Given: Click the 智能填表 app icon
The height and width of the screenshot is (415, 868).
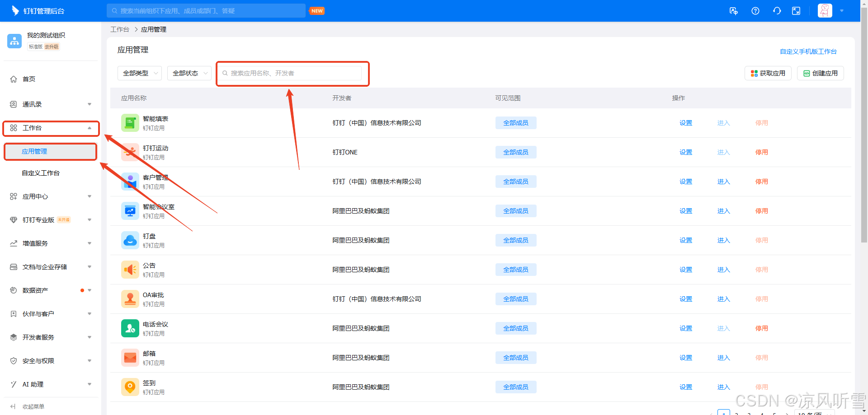Looking at the screenshot, I should pyautogui.click(x=130, y=123).
